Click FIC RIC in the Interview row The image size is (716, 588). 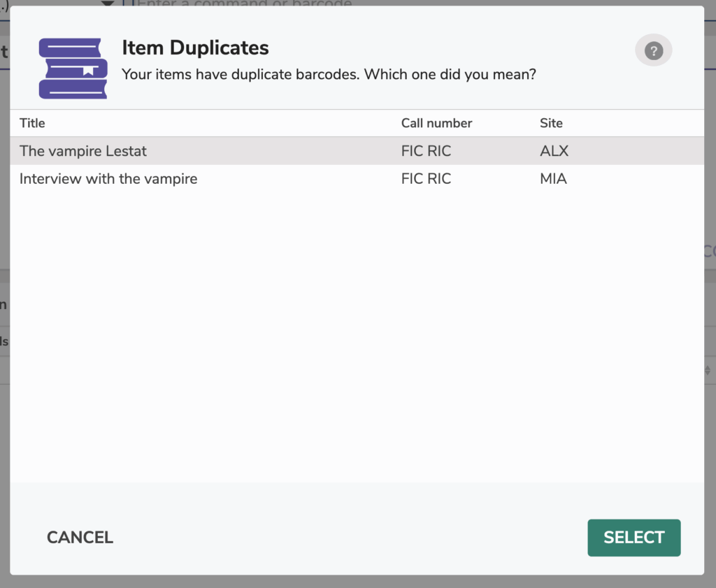(426, 179)
